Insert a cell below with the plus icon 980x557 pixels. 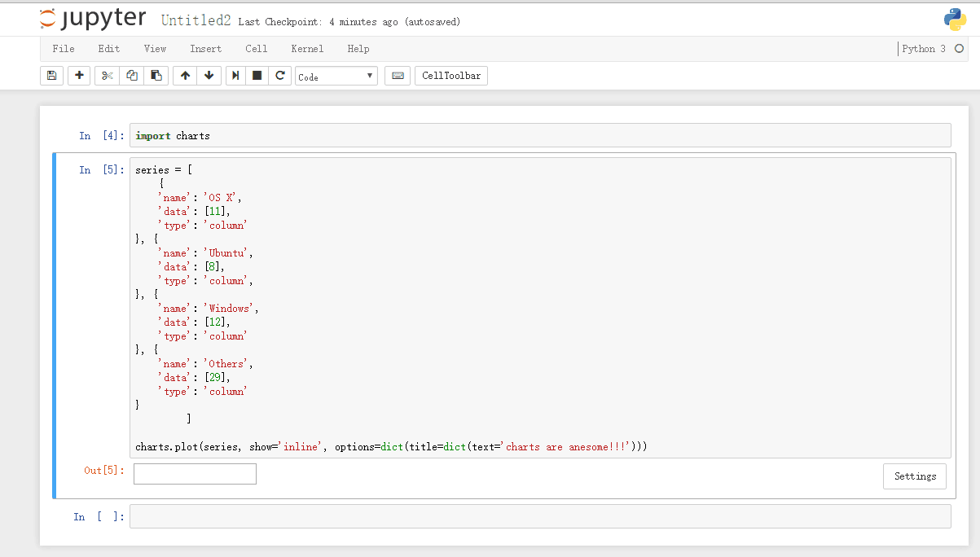pos(79,76)
